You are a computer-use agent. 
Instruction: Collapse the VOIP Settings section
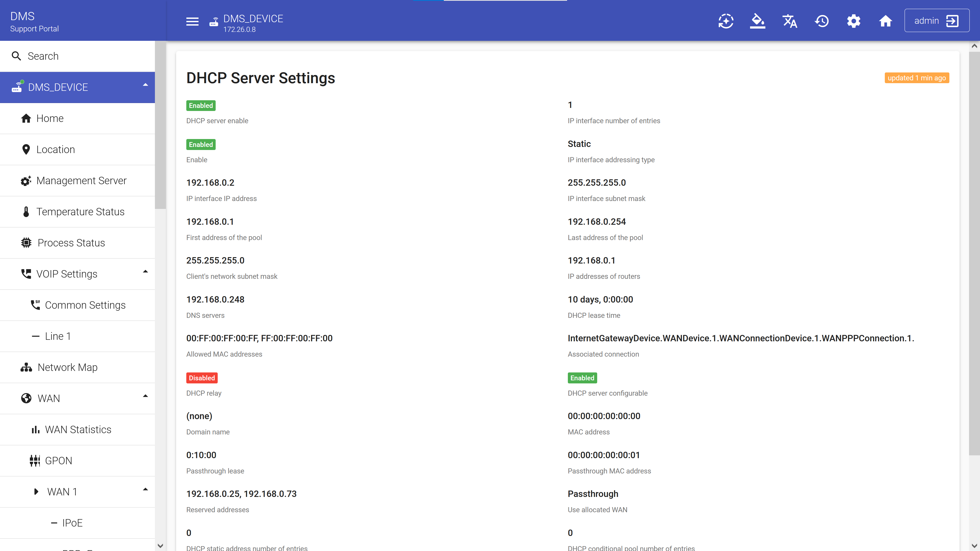point(145,272)
